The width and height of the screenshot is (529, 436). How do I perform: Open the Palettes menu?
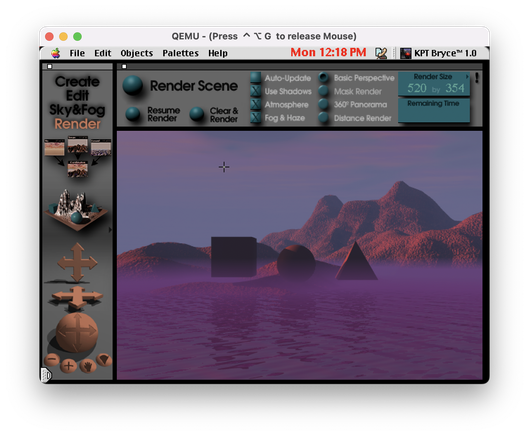tap(180, 53)
